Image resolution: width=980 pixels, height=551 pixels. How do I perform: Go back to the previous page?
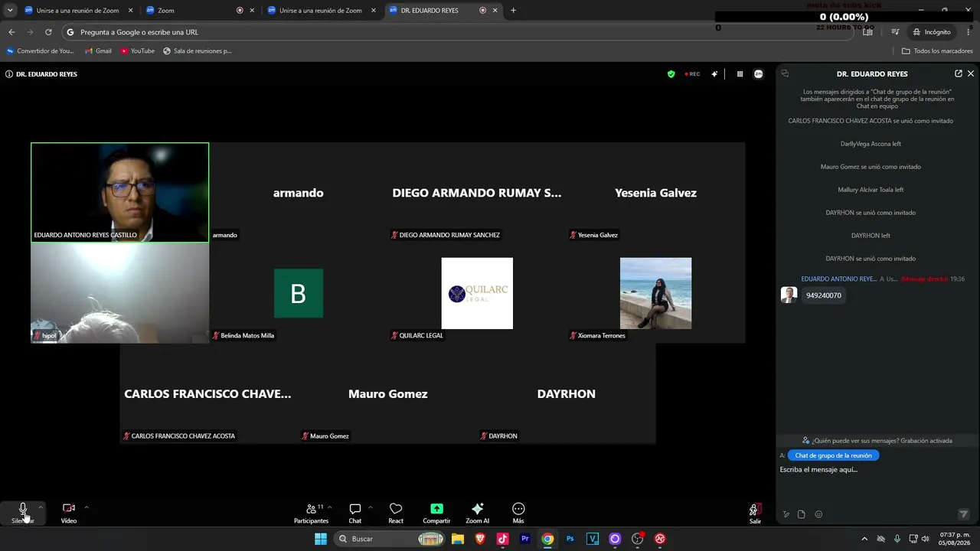click(x=11, y=32)
